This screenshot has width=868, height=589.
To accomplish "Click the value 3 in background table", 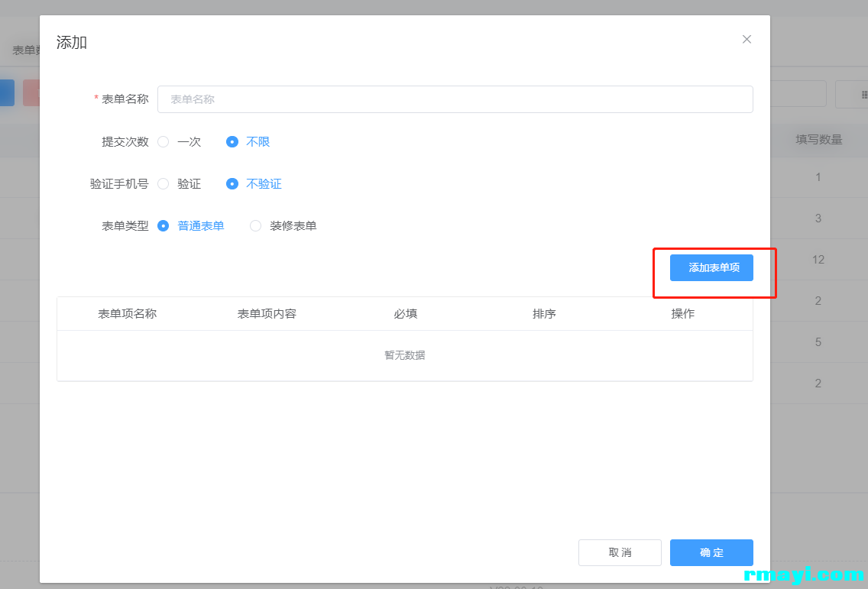I will pyautogui.click(x=818, y=218).
